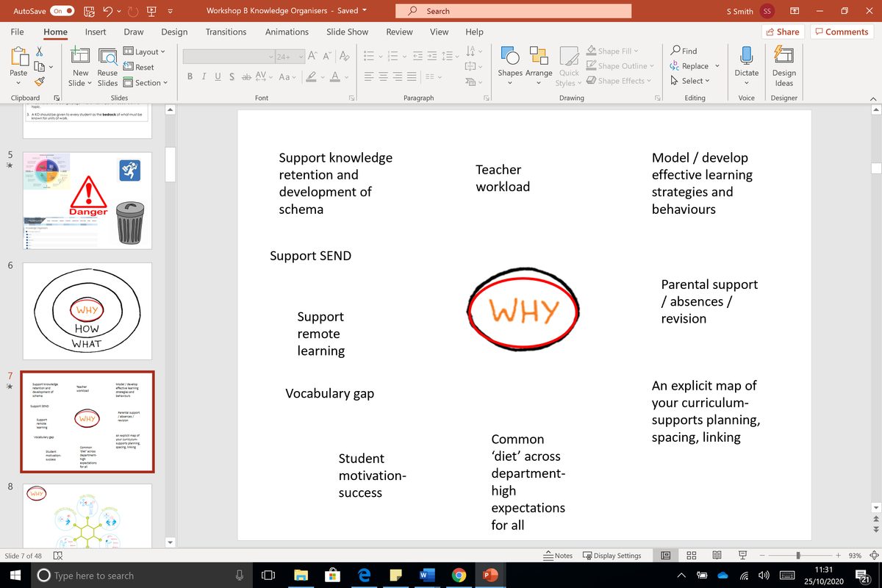Switch to the Design tab
This screenshot has width=882, height=588.
coord(174,32)
